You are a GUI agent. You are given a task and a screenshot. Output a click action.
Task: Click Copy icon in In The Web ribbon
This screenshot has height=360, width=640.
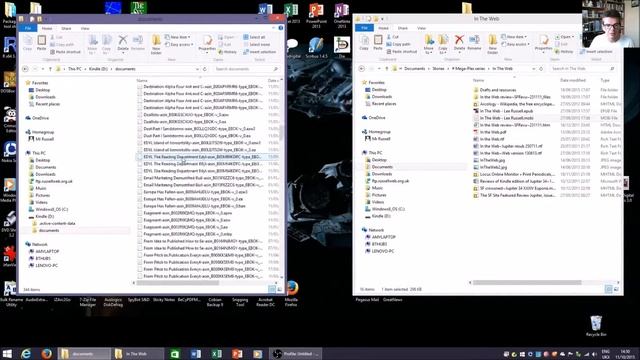364,42
